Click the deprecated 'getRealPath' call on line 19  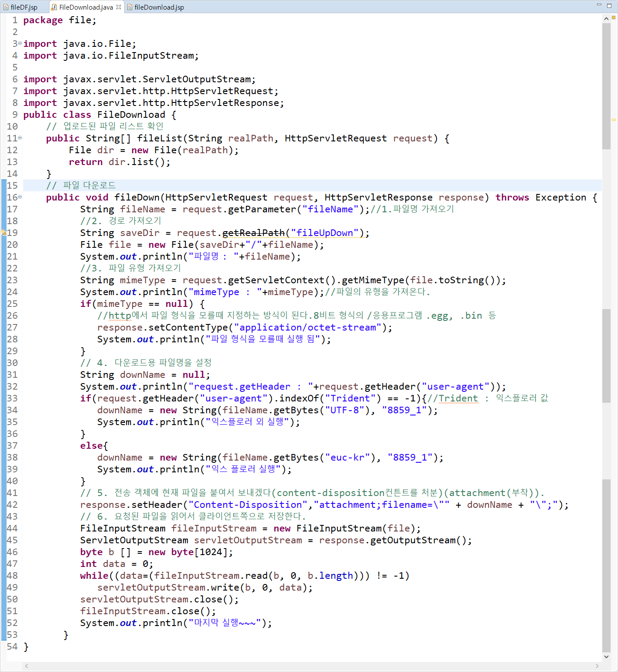[254, 233]
